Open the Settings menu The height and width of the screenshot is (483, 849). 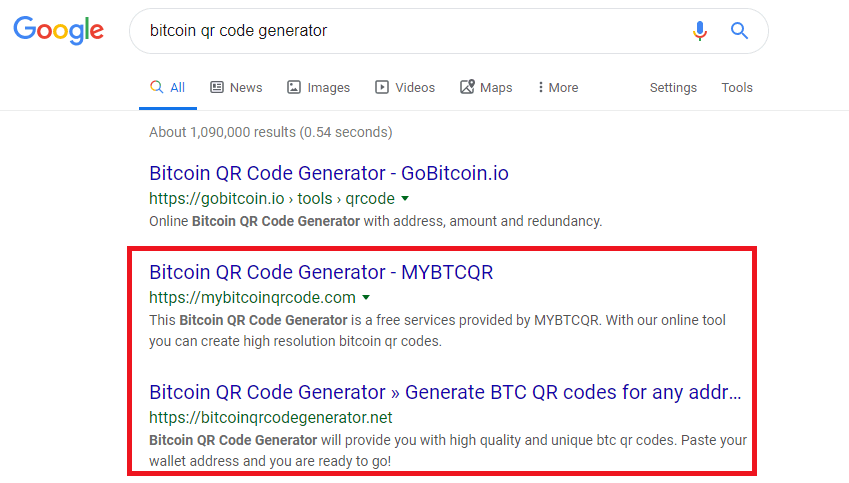673,88
